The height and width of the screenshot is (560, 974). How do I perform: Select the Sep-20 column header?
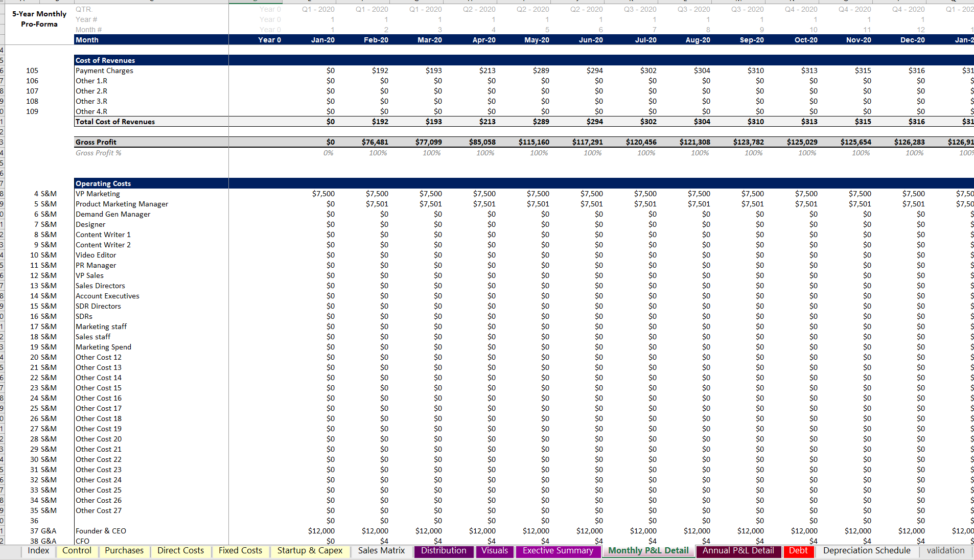pos(752,40)
